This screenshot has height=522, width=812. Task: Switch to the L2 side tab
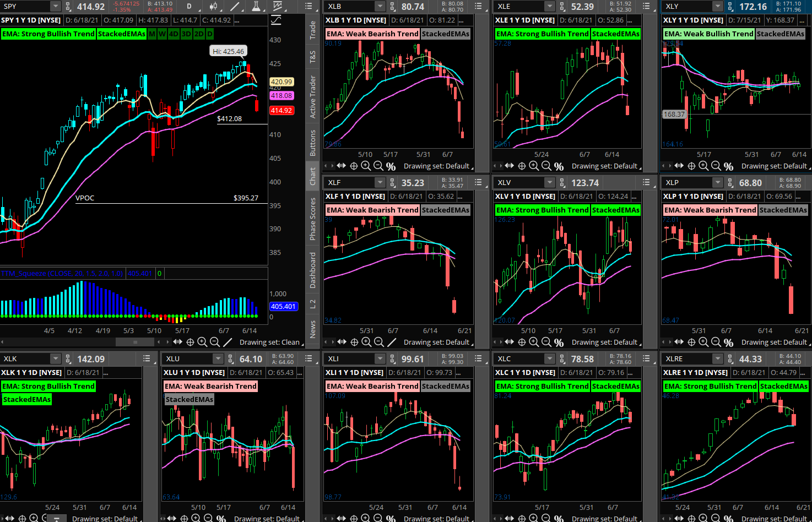[312, 303]
